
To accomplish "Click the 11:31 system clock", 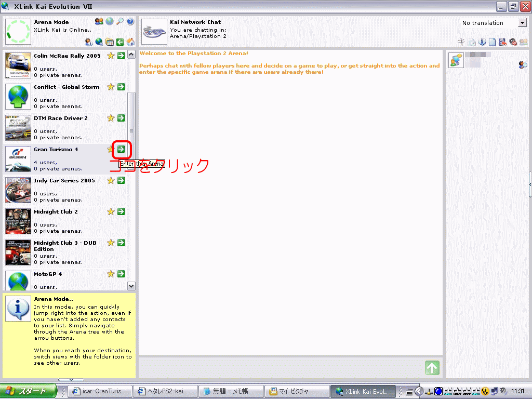I will coord(518,391).
